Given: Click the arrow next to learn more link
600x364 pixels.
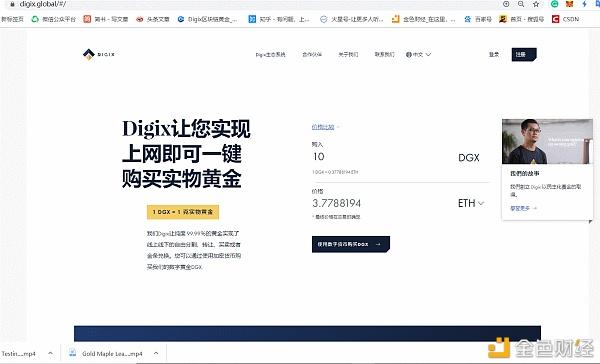Looking at the screenshot, I should tap(535, 208).
